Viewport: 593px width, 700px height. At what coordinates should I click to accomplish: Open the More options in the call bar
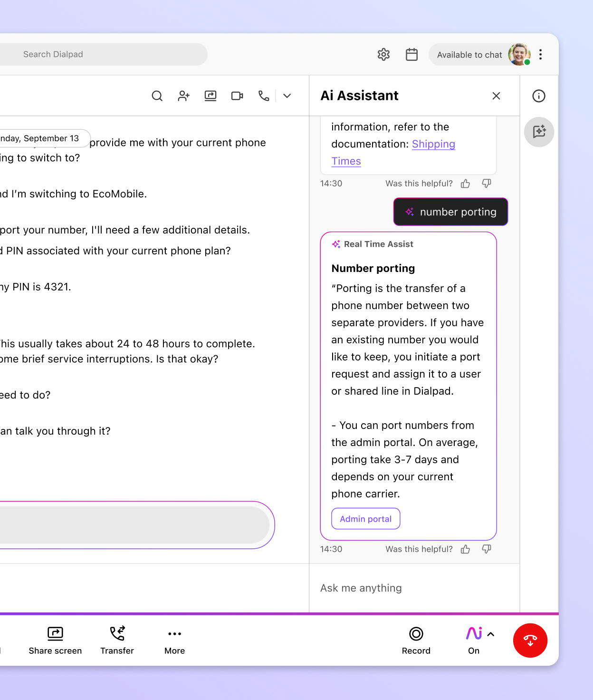click(174, 634)
